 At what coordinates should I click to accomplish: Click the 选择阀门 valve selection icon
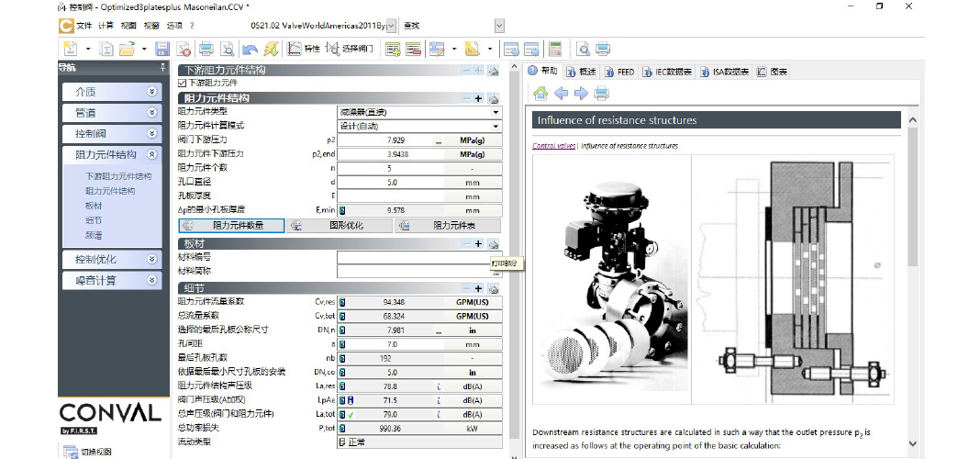(350, 49)
